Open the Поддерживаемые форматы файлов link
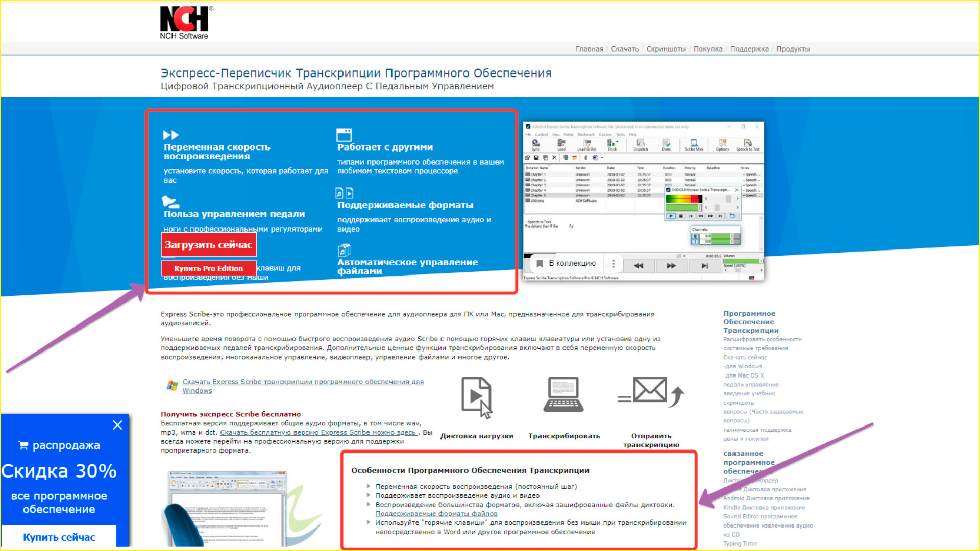The width and height of the screenshot is (980, 551). (x=436, y=514)
